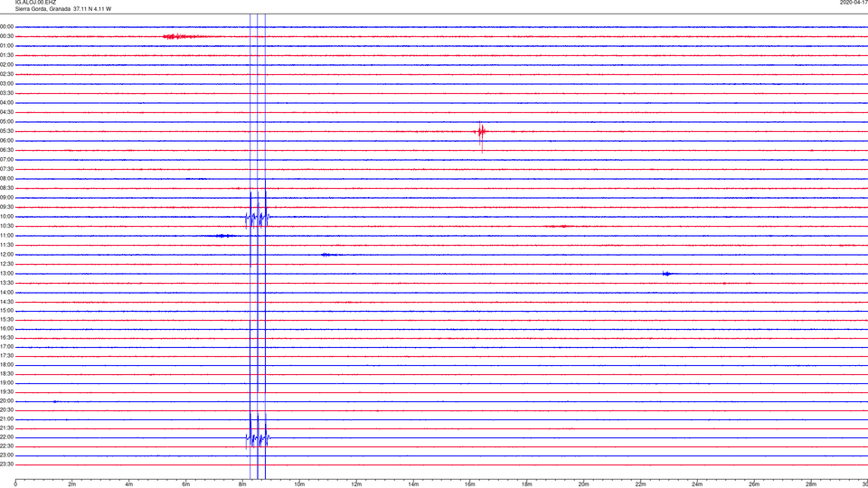Click the 16m axis tick label
The image size is (868, 488).
click(x=470, y=484)
